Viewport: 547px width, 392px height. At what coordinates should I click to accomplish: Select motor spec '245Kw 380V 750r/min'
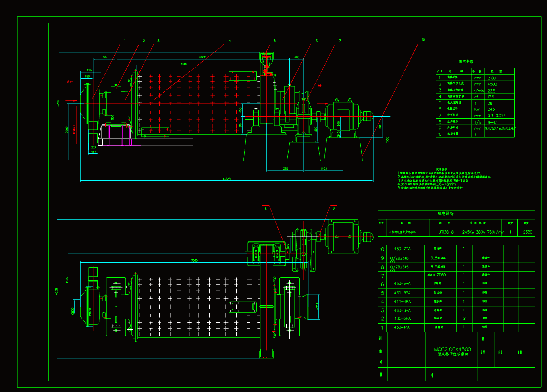[483, 232]
